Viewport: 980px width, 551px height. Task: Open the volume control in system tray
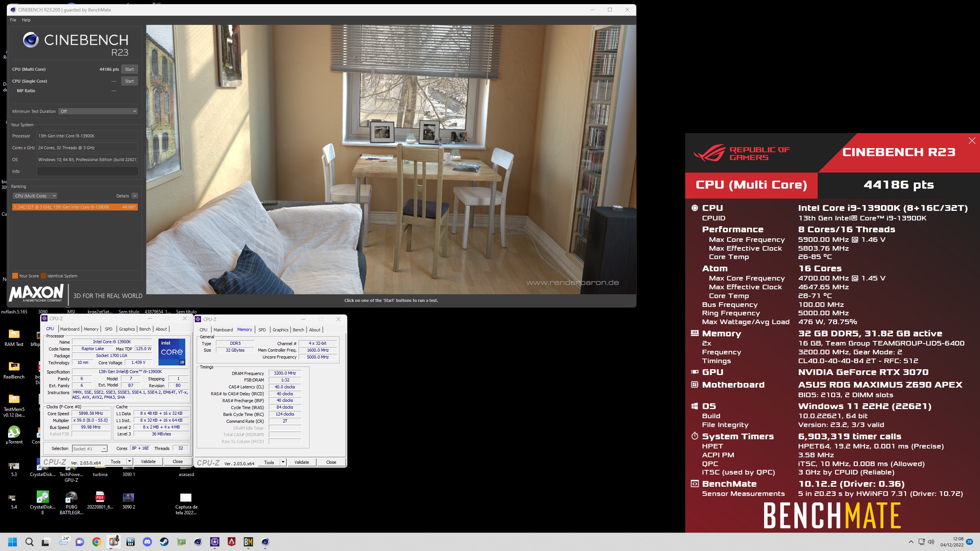(x=931, y=542)
